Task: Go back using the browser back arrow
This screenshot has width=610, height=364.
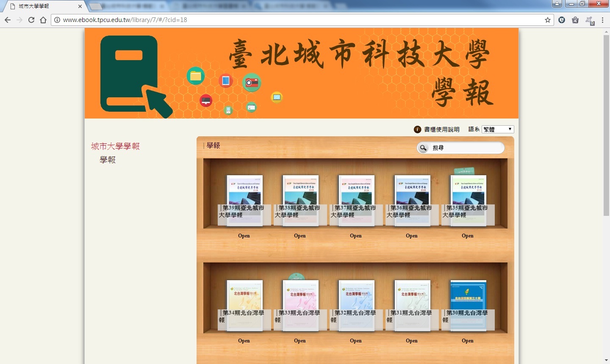Action: [8, 20]
